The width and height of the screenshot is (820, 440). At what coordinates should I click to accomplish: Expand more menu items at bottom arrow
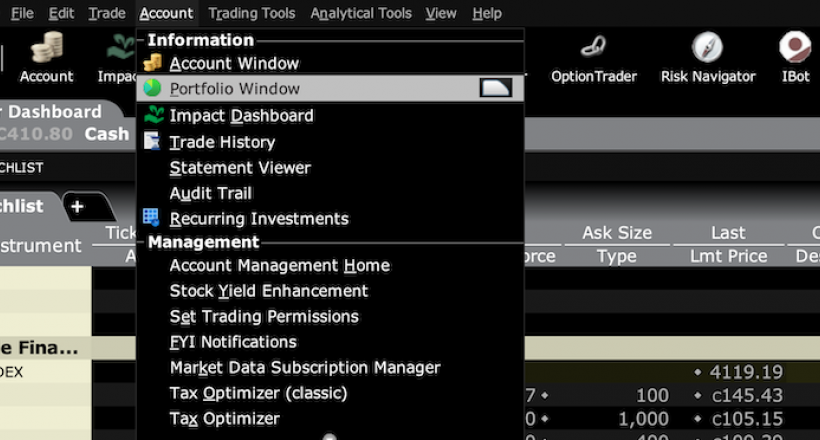click(329, 436)
